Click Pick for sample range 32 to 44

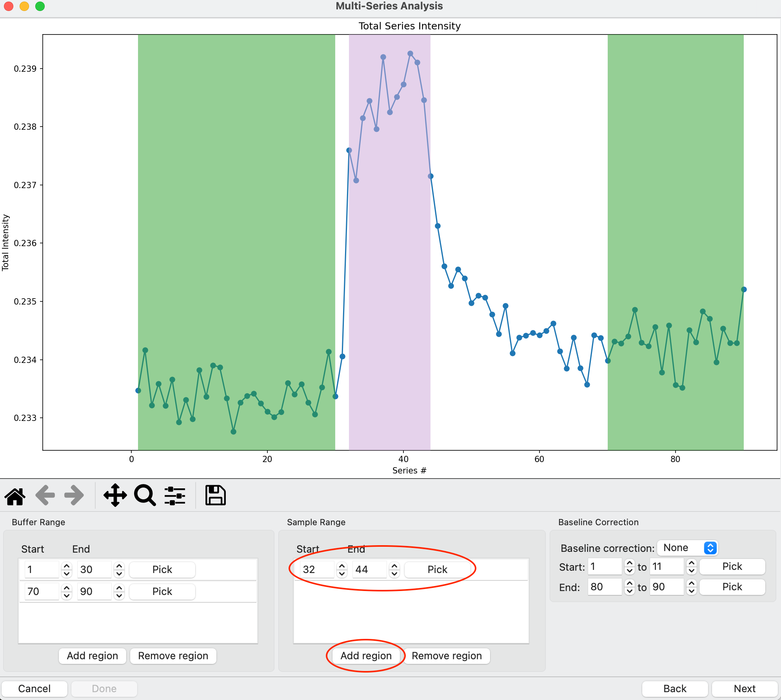coord(437,569)
